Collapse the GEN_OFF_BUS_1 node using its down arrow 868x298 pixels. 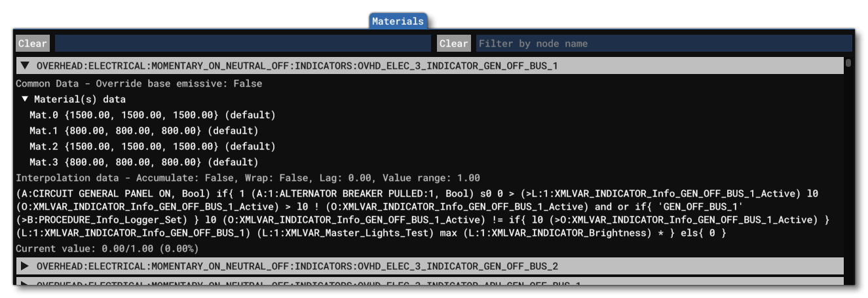(x=25, y=65)
